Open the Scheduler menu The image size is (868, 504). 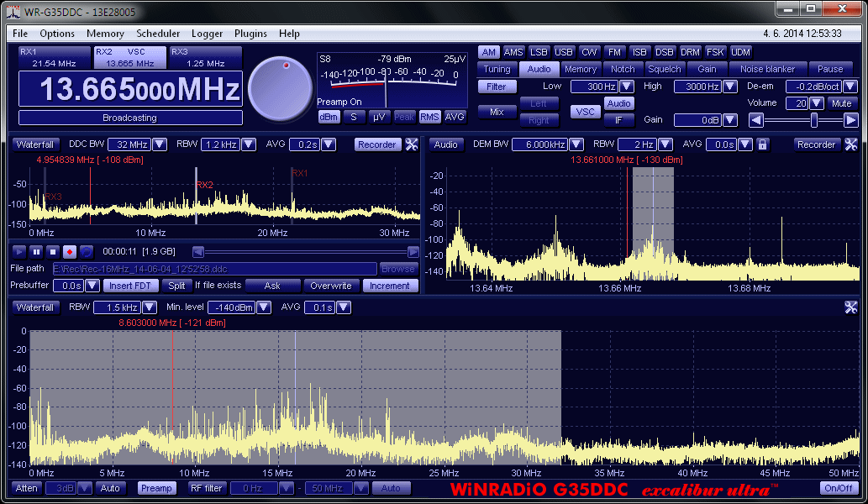click(x=158, y=34)
